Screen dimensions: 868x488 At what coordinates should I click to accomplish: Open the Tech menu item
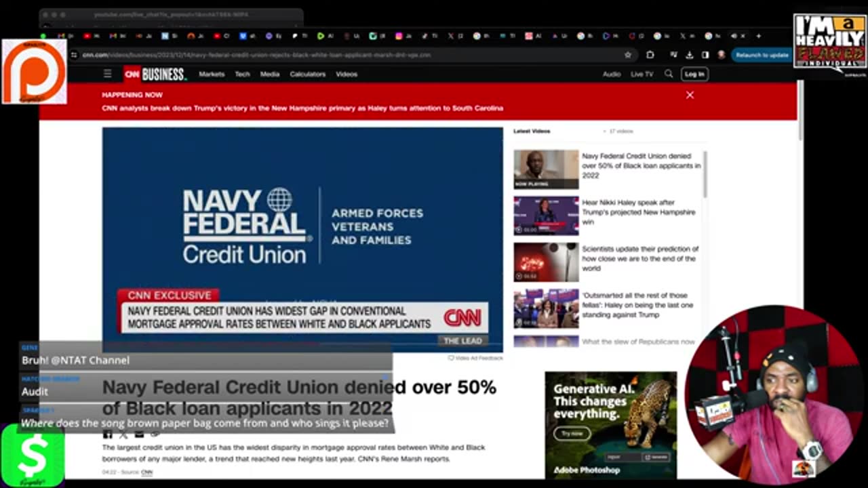(x=242, y=74)
